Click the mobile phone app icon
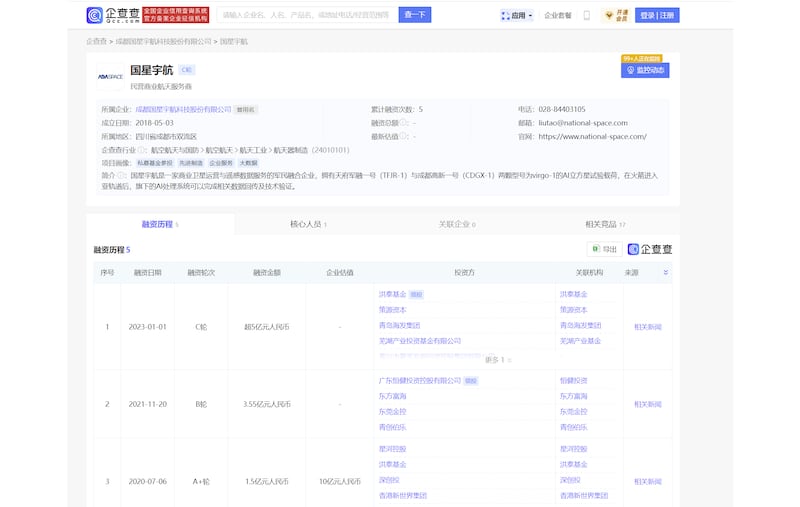The image size is (800, 507). click(x=587, y=15)
